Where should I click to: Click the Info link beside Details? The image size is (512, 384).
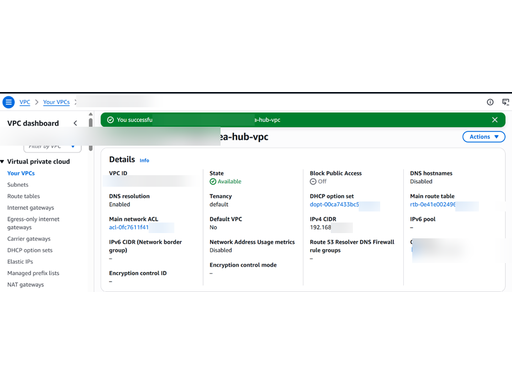(x=144, y=160)
